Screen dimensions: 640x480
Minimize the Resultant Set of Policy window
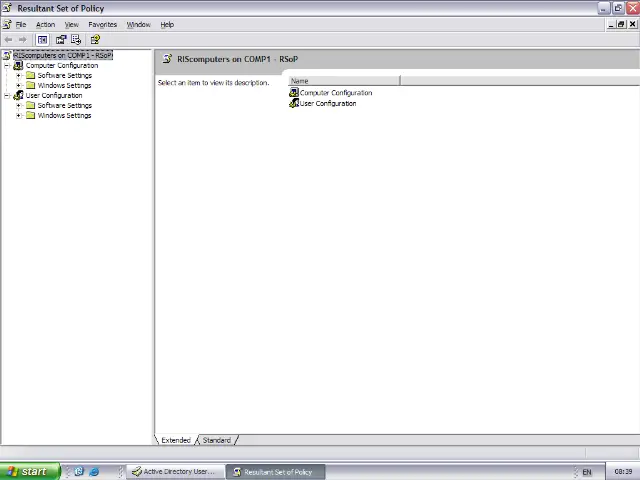(x=603, y=8)
